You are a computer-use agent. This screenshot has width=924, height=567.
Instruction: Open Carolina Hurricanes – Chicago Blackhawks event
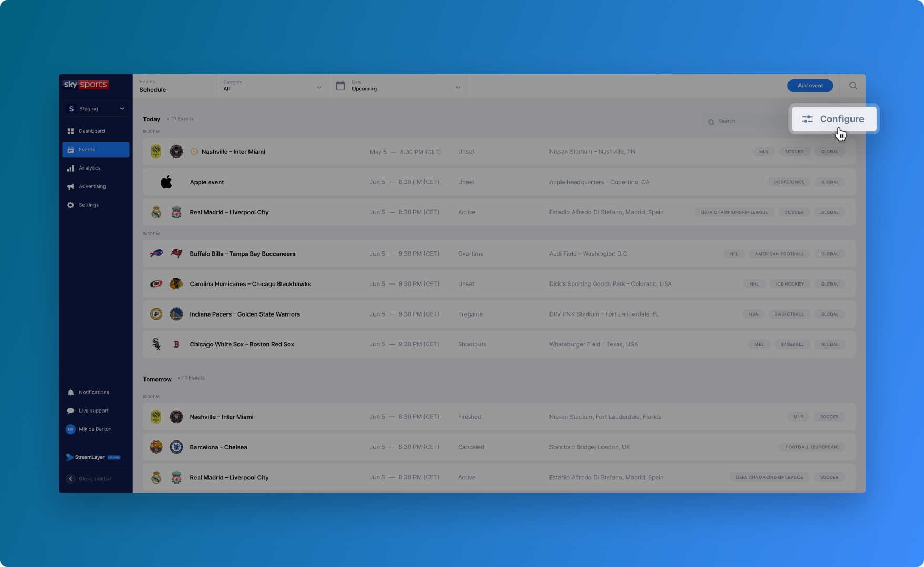pos(499,284)
